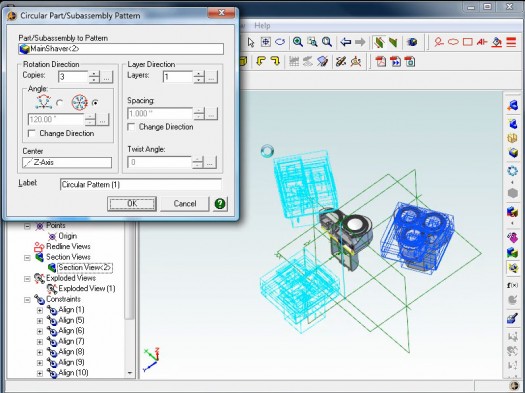The height and width of the screenshot is (393, 525).
Task: Select Origin under Points
Action: tap(68, 236)
